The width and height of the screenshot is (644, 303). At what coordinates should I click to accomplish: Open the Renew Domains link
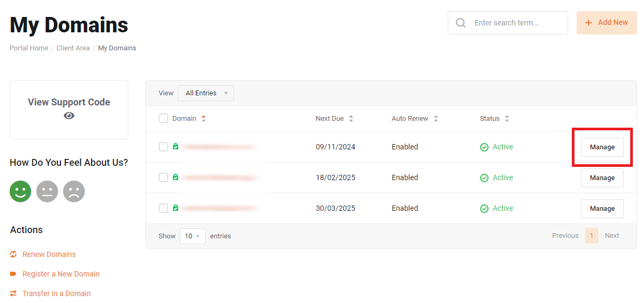(x=49, y=254)
